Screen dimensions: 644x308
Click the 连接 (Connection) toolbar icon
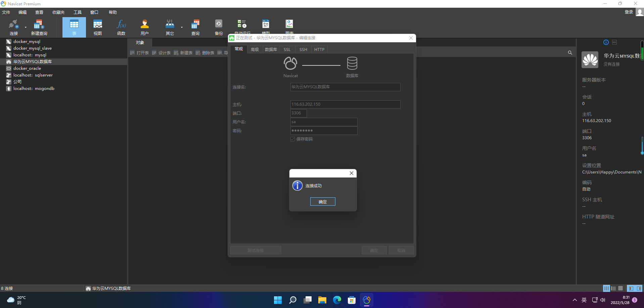[14, 28]
